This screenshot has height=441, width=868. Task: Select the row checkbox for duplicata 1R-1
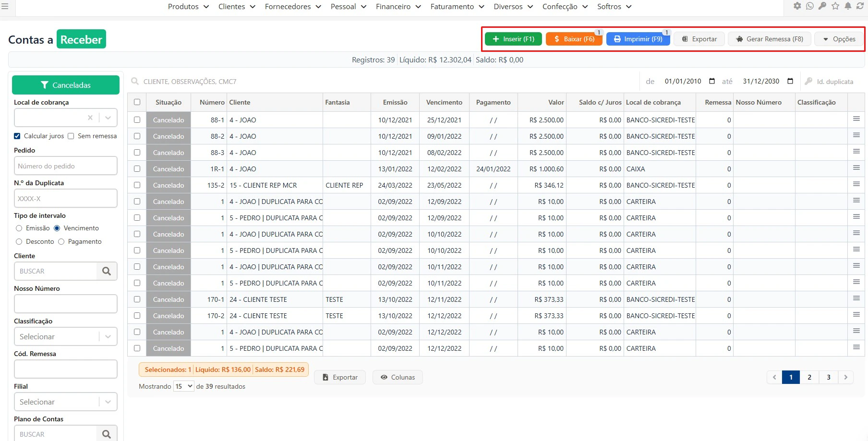pyautogui.click(x=137, y=168)
